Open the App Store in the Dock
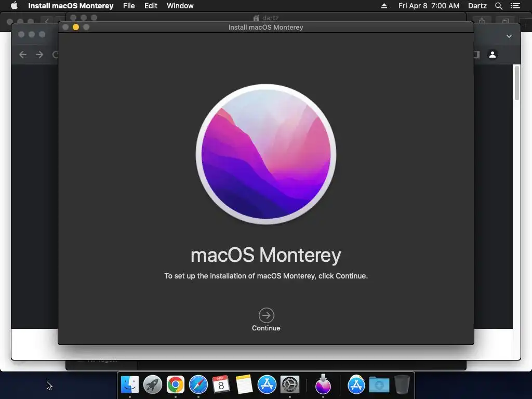The image size is (532, 399). [267, 384]
